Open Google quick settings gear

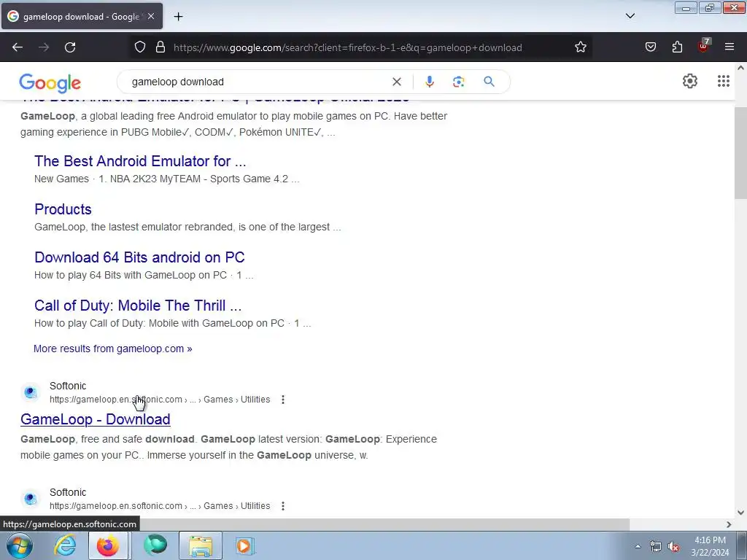(x=690, y=81)
